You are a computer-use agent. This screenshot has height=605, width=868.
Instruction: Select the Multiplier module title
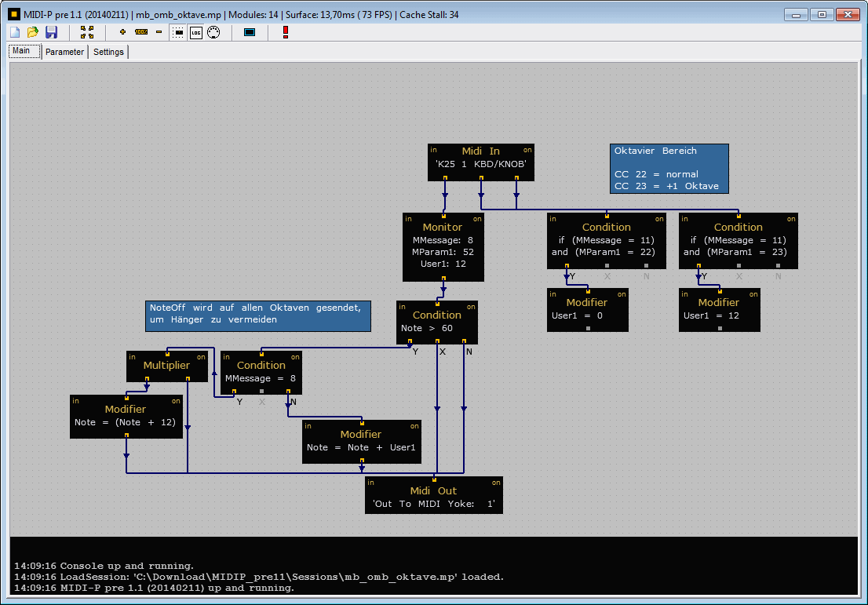click(166, 366)
